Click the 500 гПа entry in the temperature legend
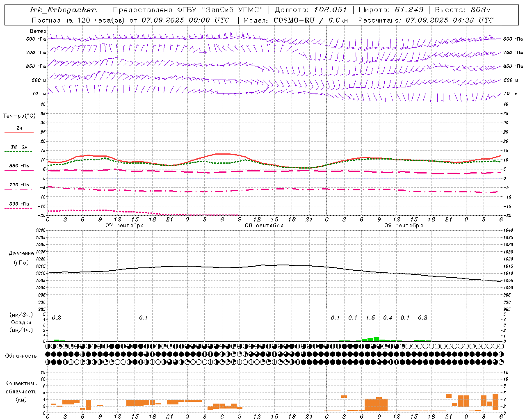Image resolution: width=525 pixels, height=420 pixels. pos(19,204)
